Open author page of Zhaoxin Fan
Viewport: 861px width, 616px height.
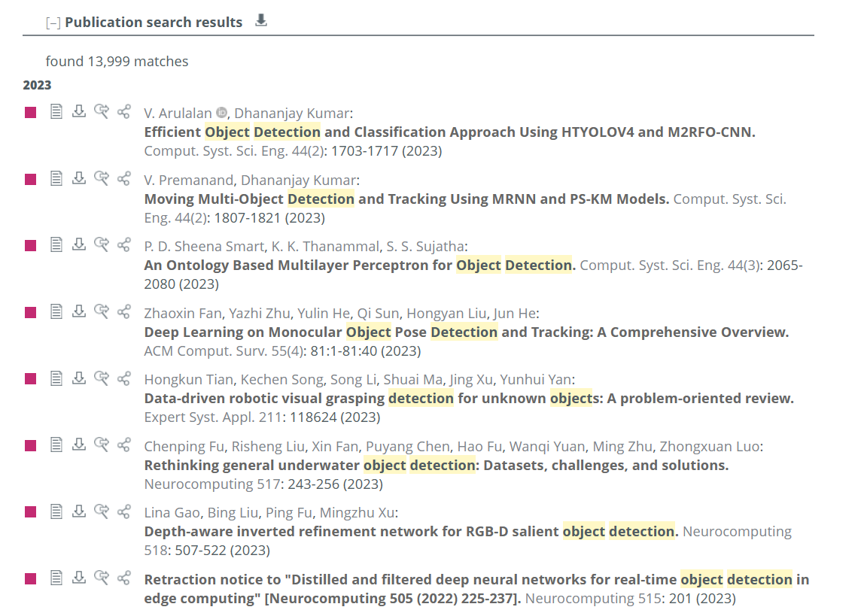pyautogui.click(x=183, y=313)
